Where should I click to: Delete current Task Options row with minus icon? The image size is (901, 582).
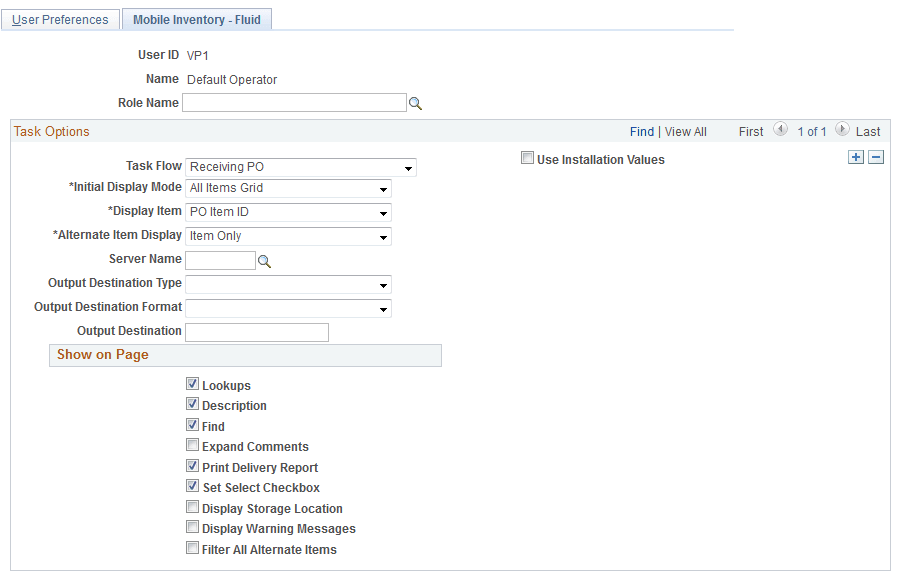pyautogui.click(x=875, y=157)
